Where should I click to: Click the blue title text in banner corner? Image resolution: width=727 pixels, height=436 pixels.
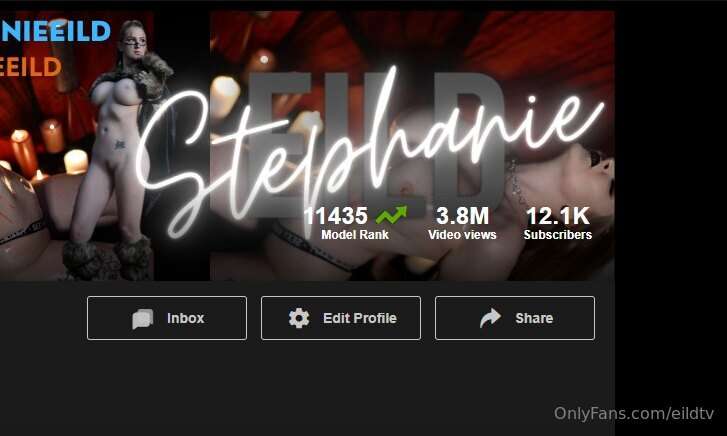(55, 32)
